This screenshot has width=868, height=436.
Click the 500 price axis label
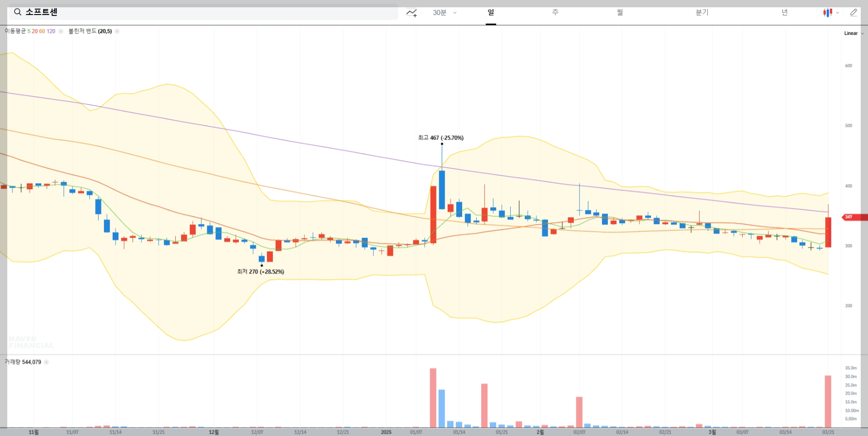click(849, 126)
